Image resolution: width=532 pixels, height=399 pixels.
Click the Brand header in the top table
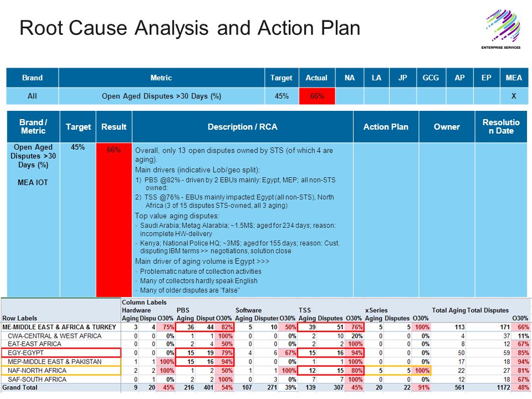(x=32, y=78)
